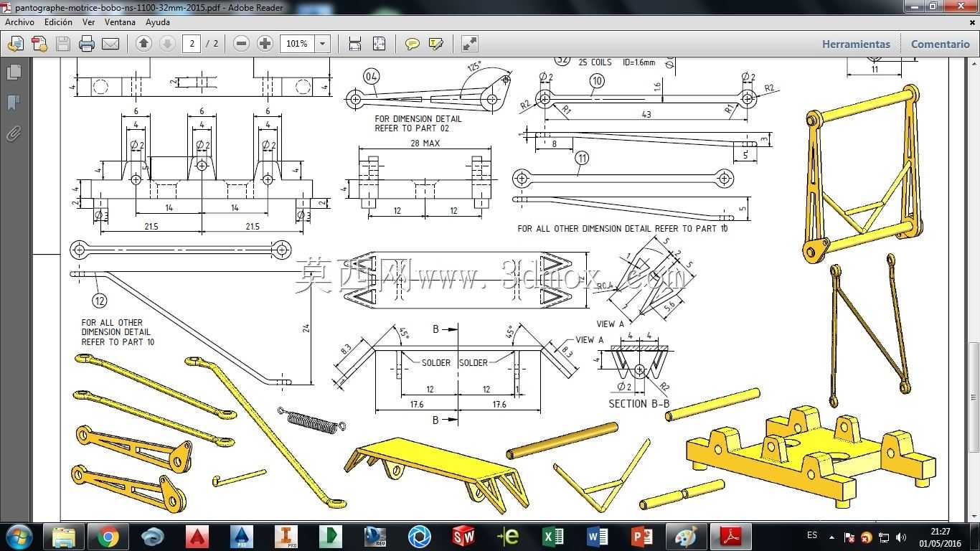Go to previous page with up arrow
Viewport: 980px width, 551px height.
[x=143, y=44]
